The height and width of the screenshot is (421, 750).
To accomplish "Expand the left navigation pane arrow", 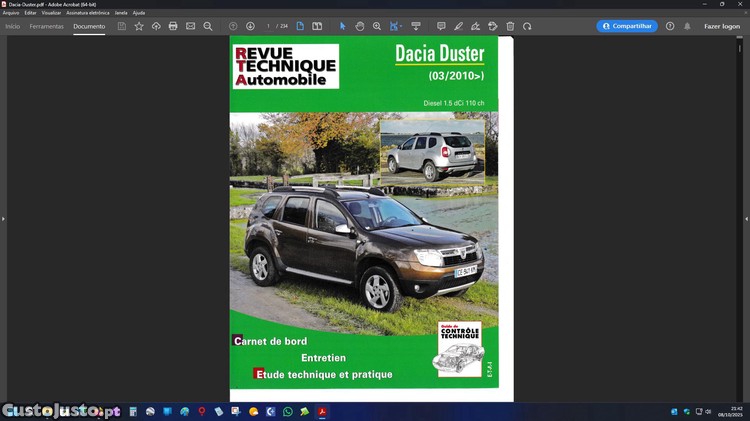I will tap(4, 219).
